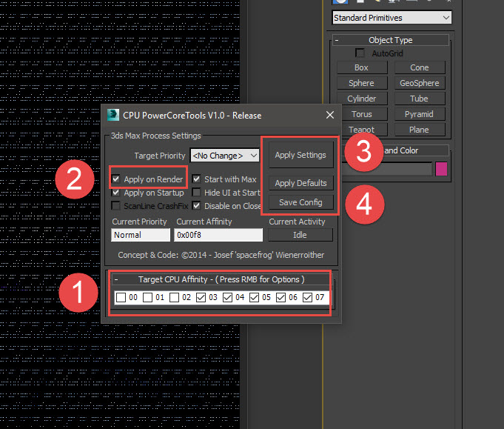This screenshot has width=504, height=429.
Task: Check CPU core 00 affinity box
Action: [x=121, y=297]
